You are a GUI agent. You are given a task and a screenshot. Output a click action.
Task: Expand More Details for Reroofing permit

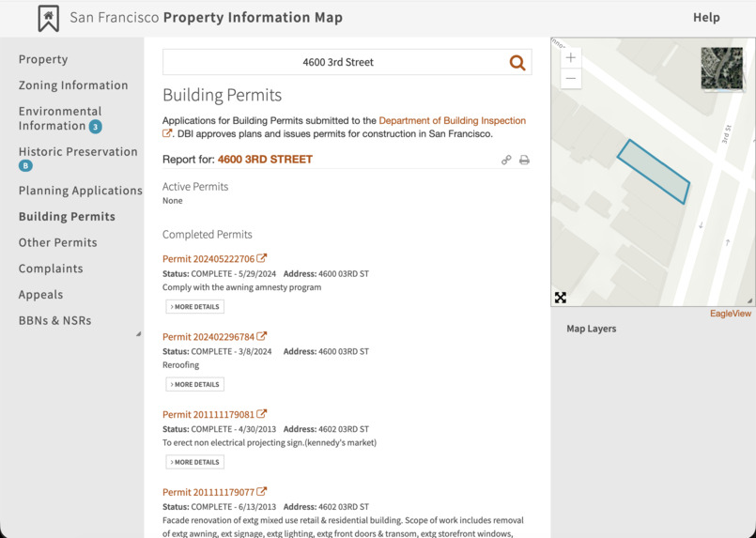point(194,384)
